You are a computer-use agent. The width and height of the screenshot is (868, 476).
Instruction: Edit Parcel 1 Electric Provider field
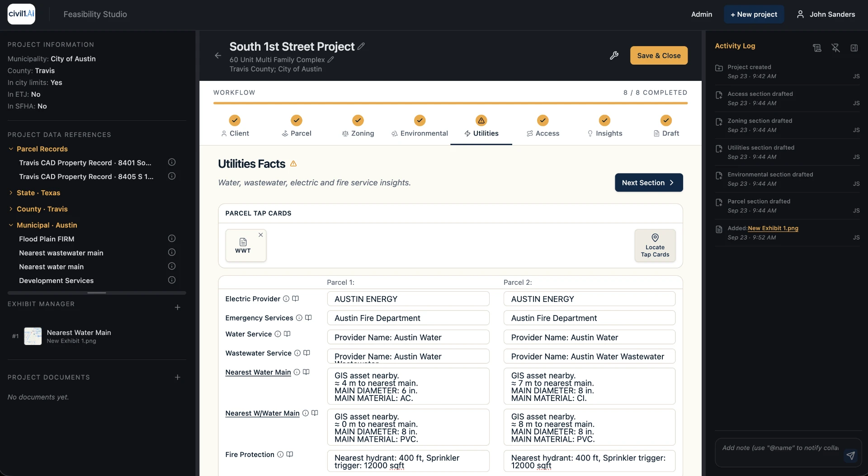(x=408, y=299)
